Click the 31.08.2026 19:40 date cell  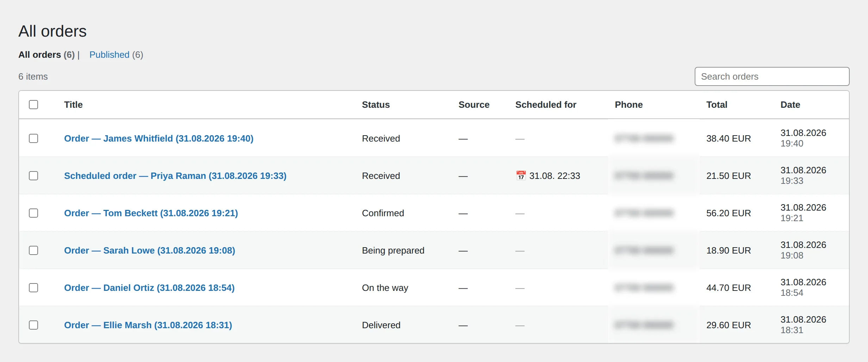click(x=803, y=138)
